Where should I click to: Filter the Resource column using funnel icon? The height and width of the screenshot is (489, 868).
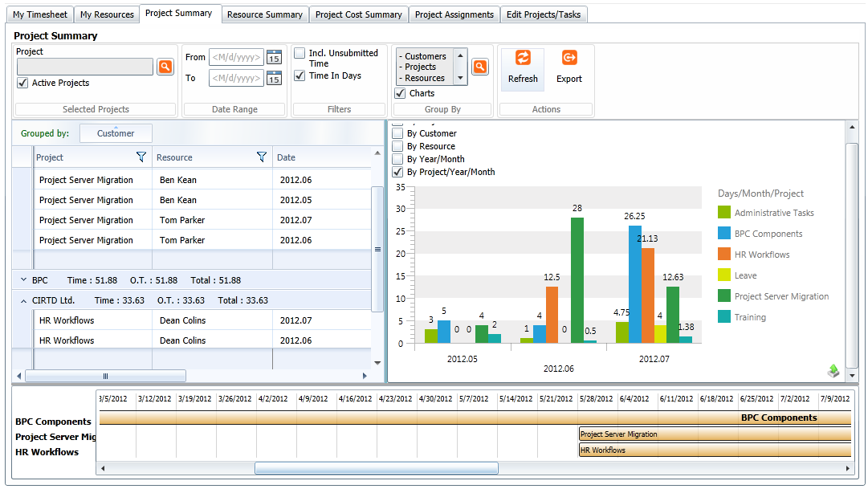click(x=261, y=157)
